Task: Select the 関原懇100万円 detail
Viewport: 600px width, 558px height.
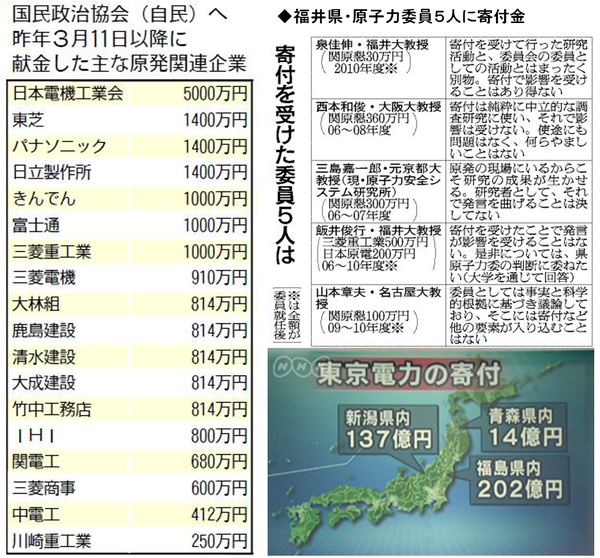Action: (x=368, y=316)
